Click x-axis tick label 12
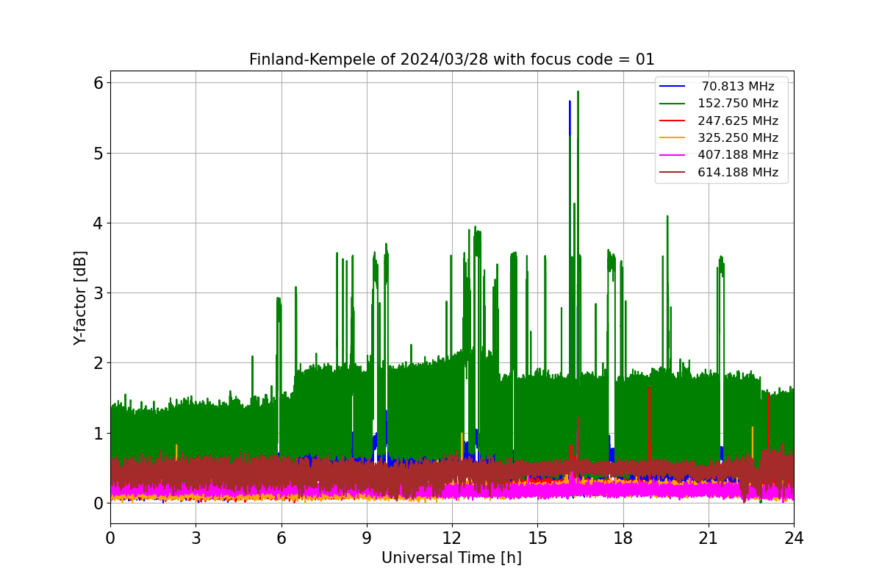 click(x=452, y=538)
